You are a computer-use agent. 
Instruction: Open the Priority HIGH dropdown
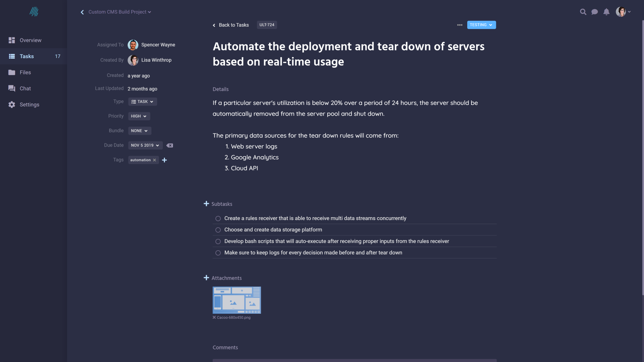(x=139, y=116)
